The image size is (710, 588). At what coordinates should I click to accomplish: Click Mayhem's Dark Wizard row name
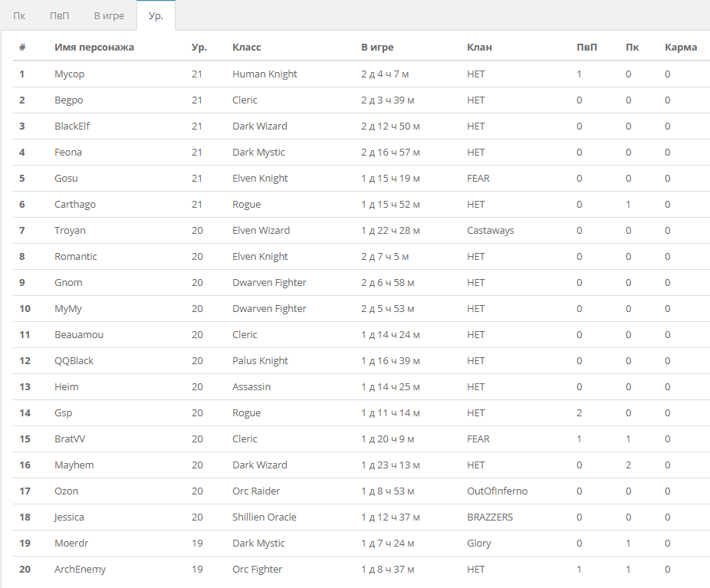(74, 465)
